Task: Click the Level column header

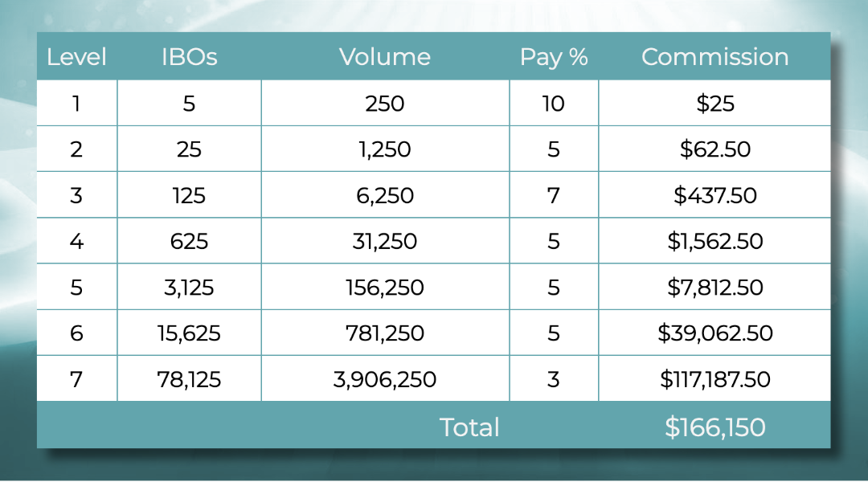Action: [x=76, y=57]
